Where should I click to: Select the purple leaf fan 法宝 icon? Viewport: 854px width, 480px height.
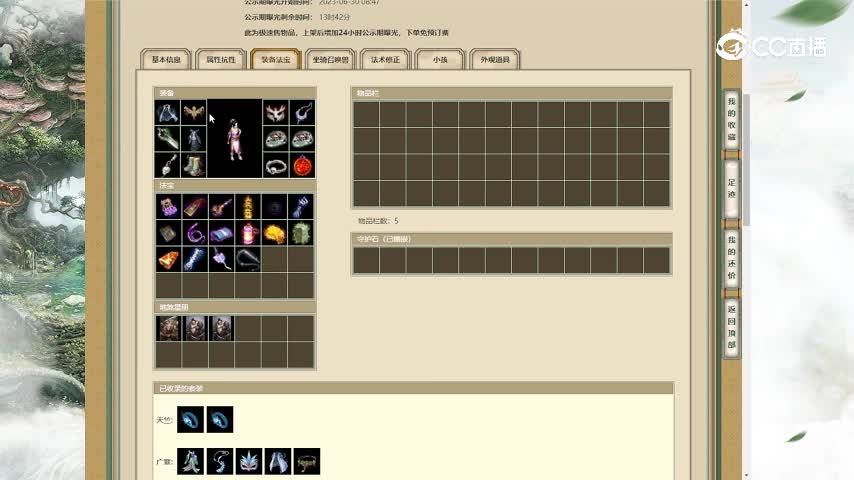(221, 259)
